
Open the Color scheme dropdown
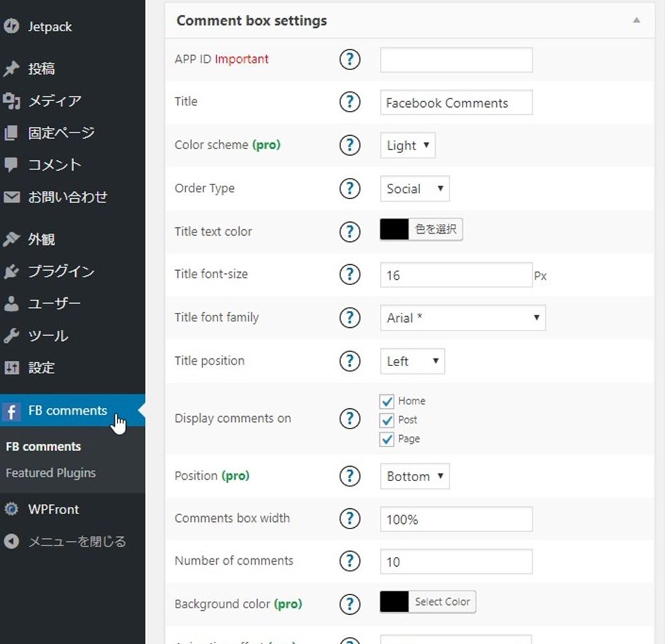[407, 145]
